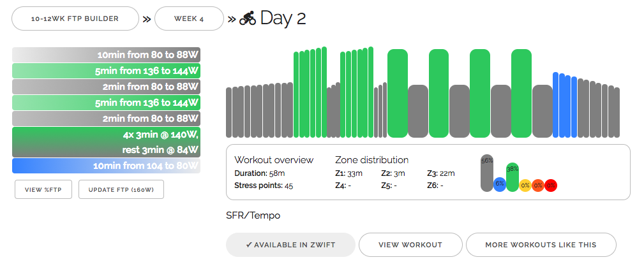Click the Available in Zwift button

coord(290,245)
